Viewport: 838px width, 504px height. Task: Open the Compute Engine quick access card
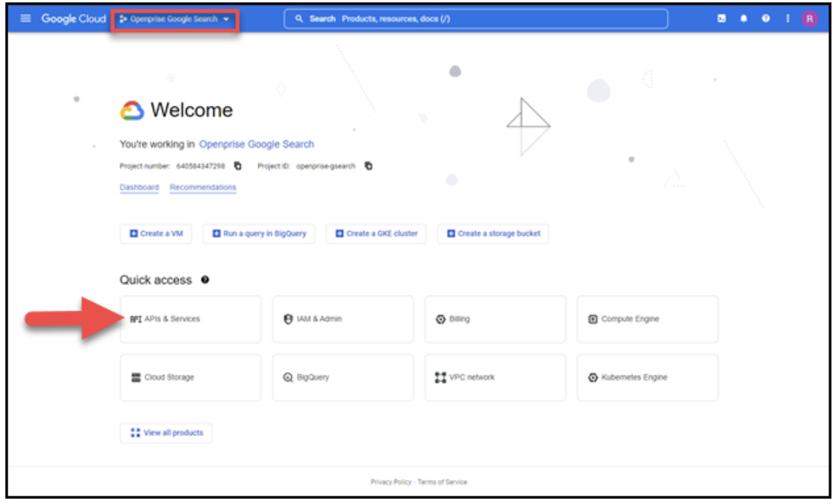(x=647, y=319)
